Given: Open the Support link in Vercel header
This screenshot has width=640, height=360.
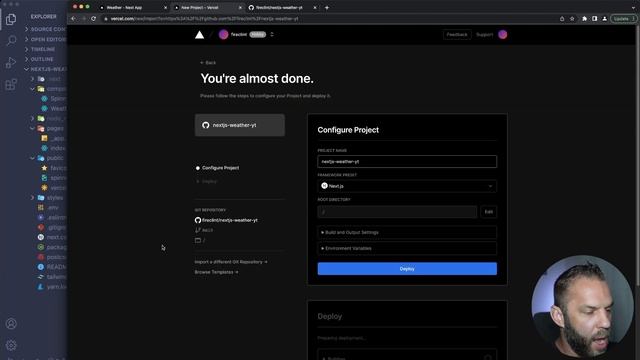Looking at the screenshot, I should [x=484, y=35].
